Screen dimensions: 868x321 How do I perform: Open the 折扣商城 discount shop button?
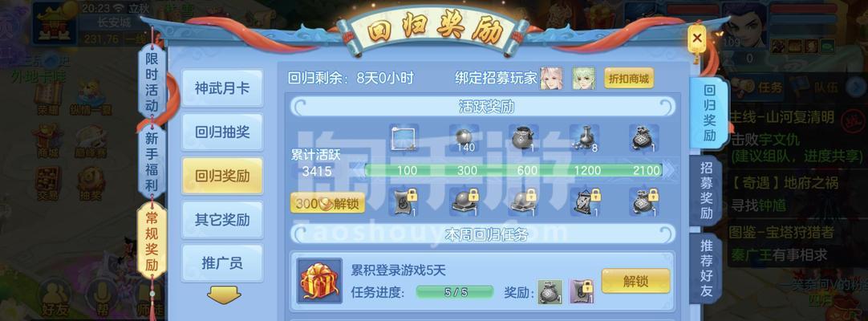point(629,79)
